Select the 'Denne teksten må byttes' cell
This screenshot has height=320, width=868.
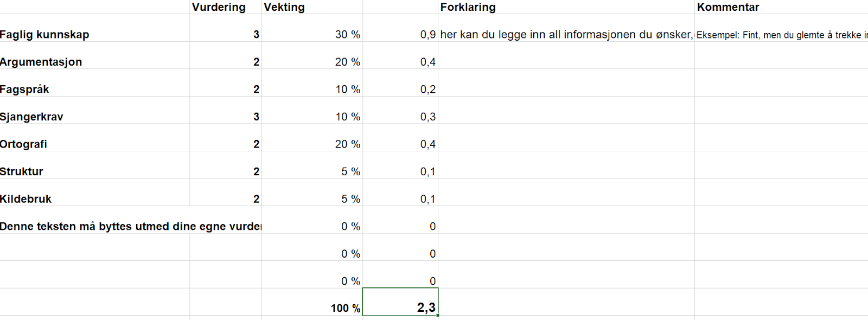[130, 227]
